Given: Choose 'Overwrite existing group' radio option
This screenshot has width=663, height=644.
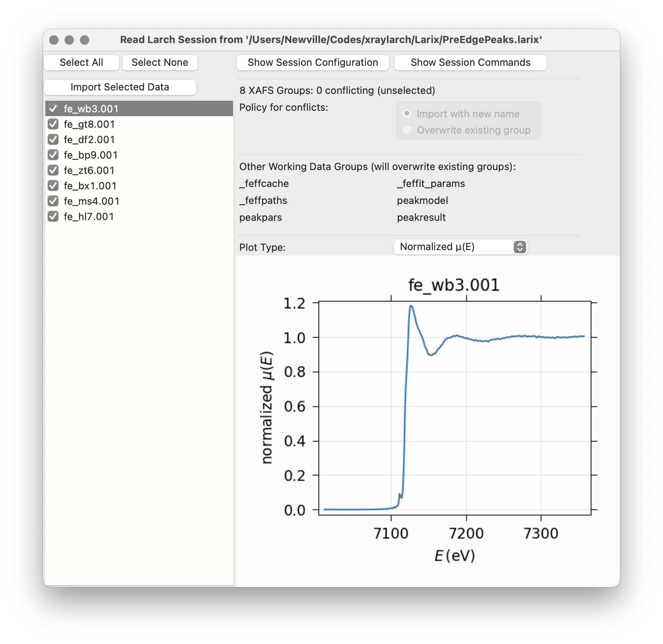Looking at the screenshot, I should pyautogui.click(x=407, y=130).
